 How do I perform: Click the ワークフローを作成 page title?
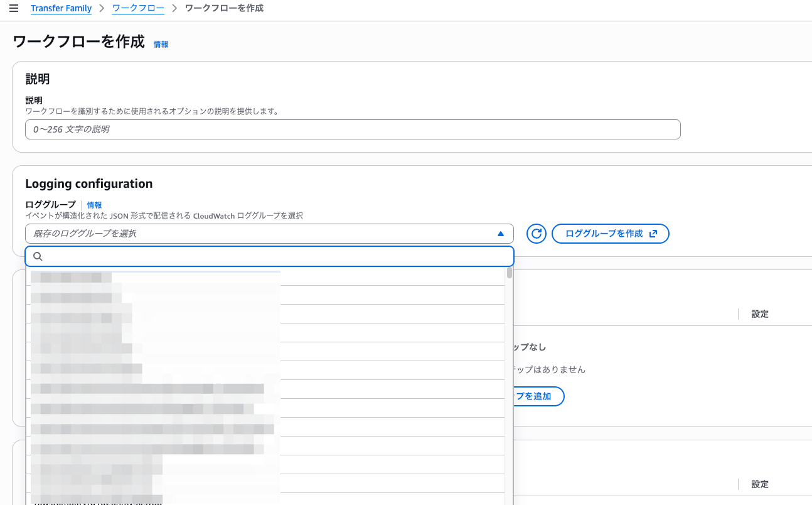click(x=78, y=42)
